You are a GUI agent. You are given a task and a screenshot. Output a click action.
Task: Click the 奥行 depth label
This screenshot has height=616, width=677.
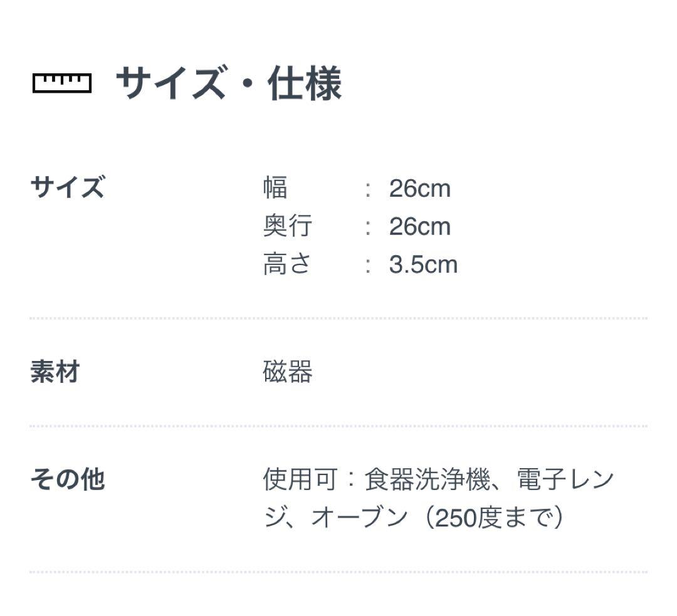[287, 226]
